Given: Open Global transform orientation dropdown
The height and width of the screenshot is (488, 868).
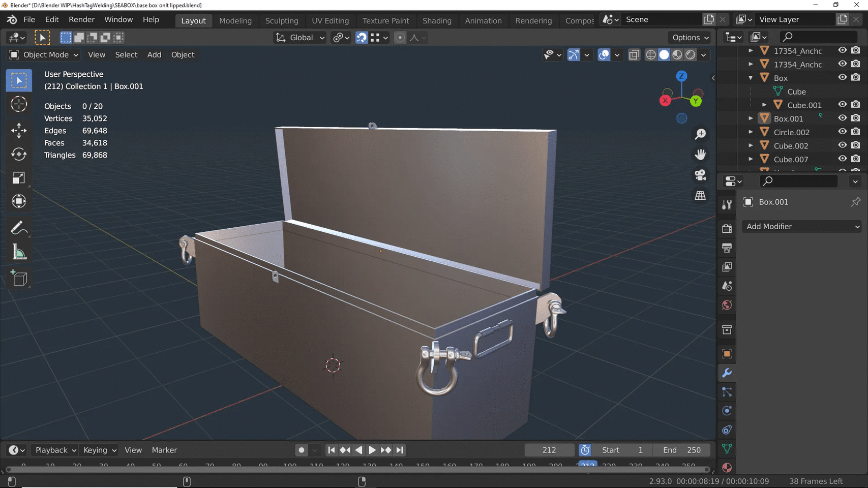Looking at the screenshot, I should tap(300, 38).
